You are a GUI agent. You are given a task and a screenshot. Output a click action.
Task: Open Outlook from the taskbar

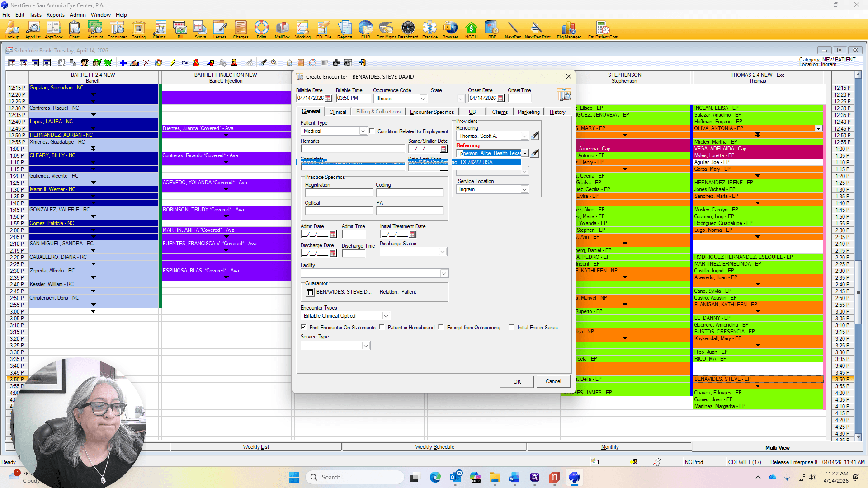click(x=455, y=477)
